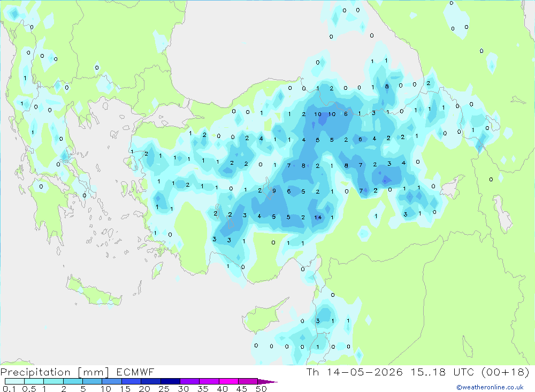Click the 2–5 mm legend color swatch

[73, 381]
